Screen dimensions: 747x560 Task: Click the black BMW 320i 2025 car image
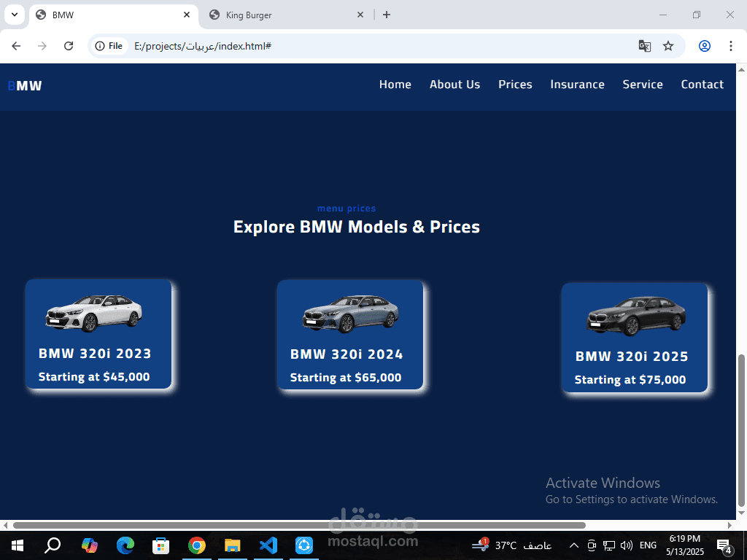pyautogui.click(x=636, y=316)
